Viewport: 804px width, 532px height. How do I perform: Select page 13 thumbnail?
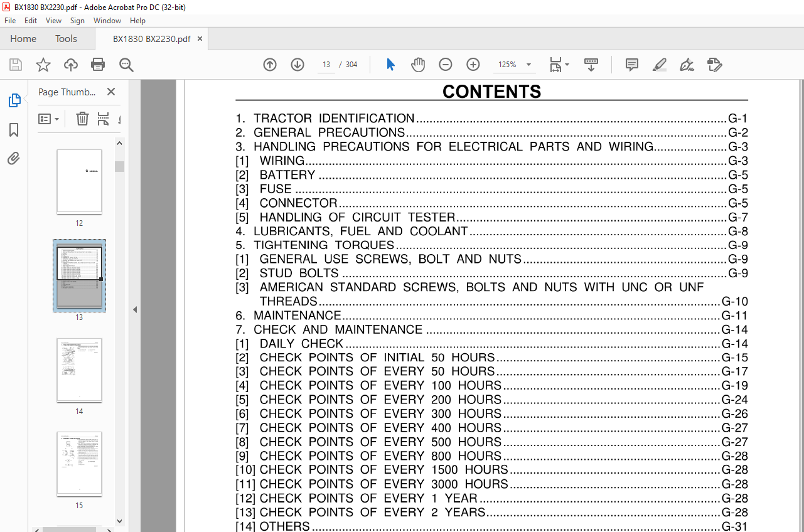[x=79, y=275]
